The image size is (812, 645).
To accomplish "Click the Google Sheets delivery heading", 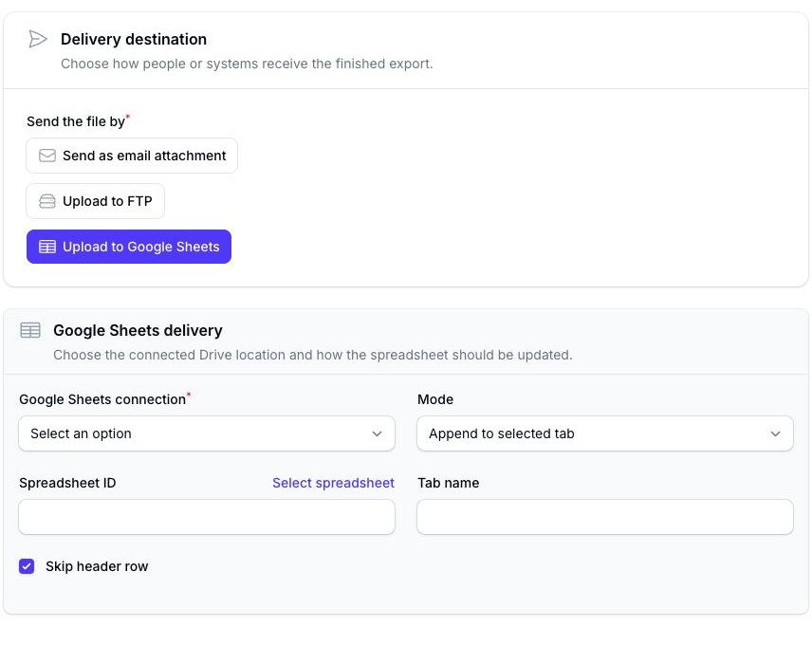I will 138,330.
